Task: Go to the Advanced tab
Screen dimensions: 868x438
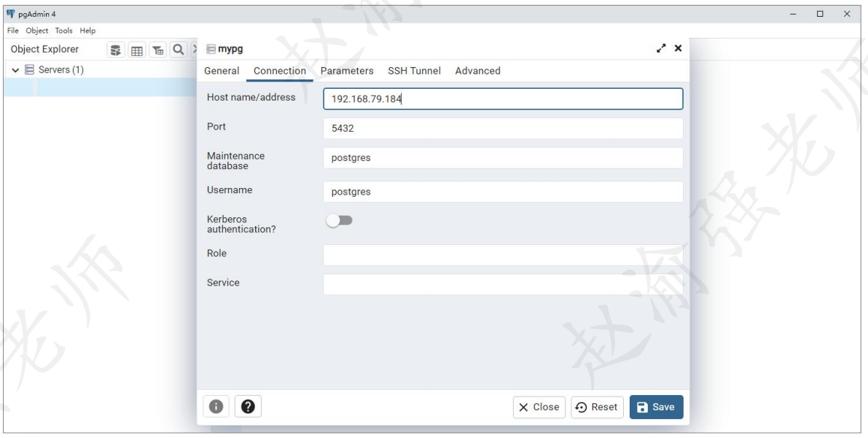Action: [x=478, y=71]
